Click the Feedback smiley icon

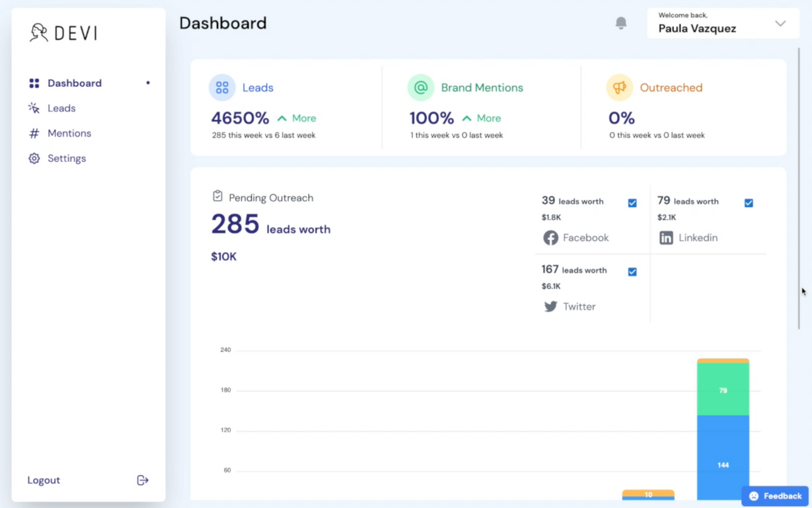pos(754,496)
